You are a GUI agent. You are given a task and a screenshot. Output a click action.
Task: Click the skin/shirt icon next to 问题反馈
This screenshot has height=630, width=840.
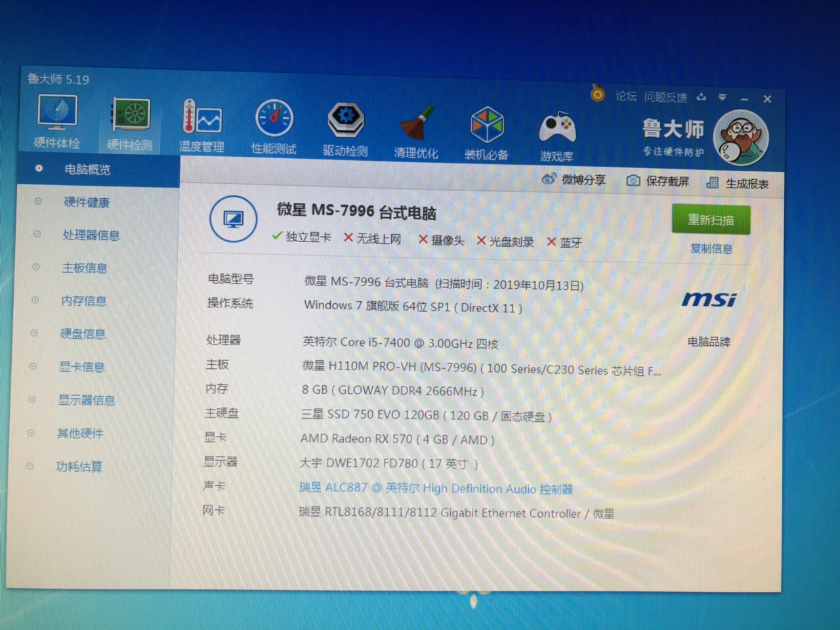(701, 96)
